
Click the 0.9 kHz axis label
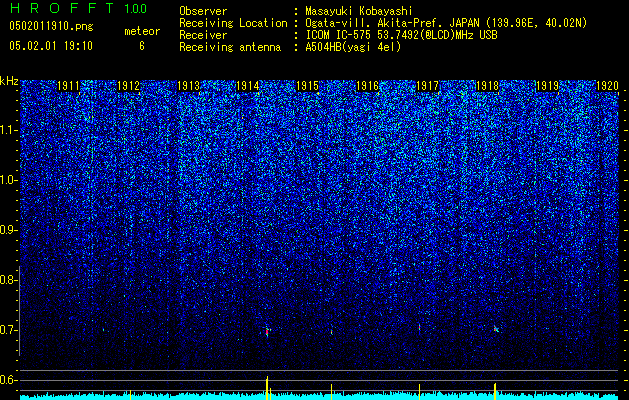tap(8, 230)
